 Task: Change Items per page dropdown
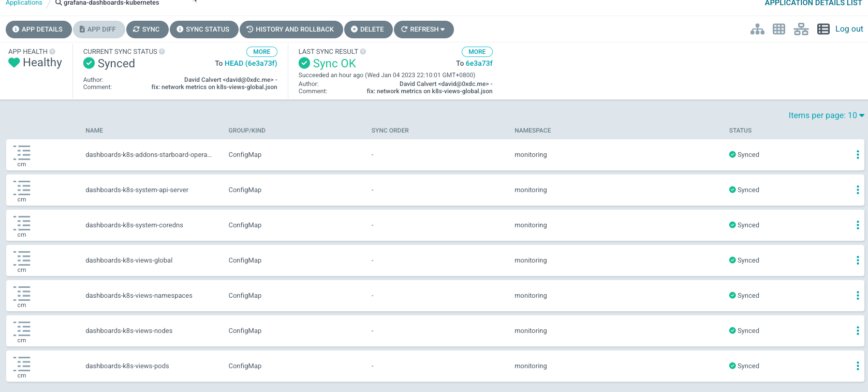[826, 115]
